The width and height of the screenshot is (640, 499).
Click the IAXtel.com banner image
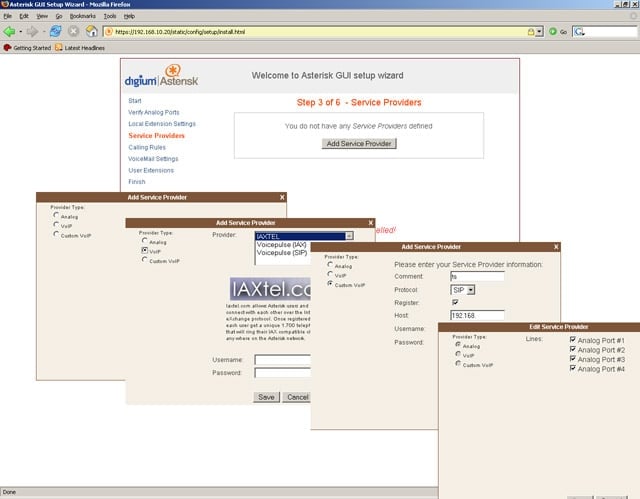tap(270, 289)
